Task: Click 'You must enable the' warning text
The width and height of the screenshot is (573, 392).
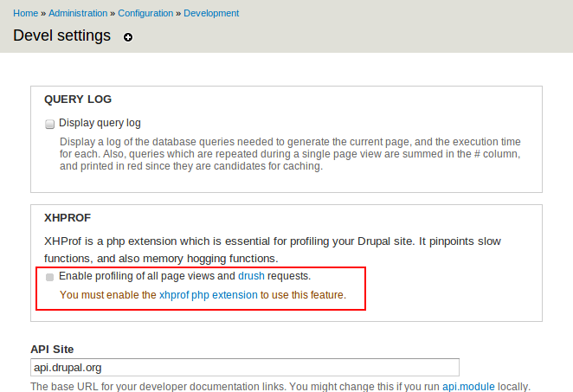Action: [108, 295]
